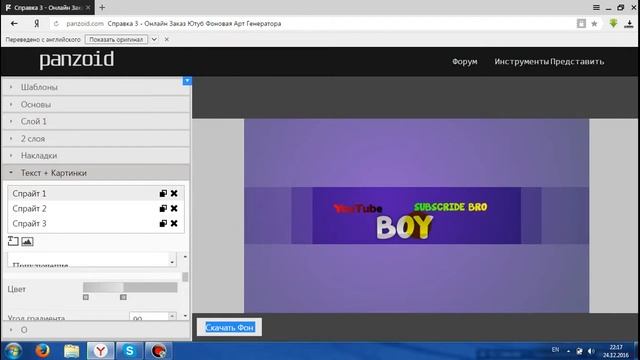The width and height of the screenshot is (640, 360).
Task: Delete Спрайт 3 with its X icon
Action: pyautogui.click(x=174, y=223)
